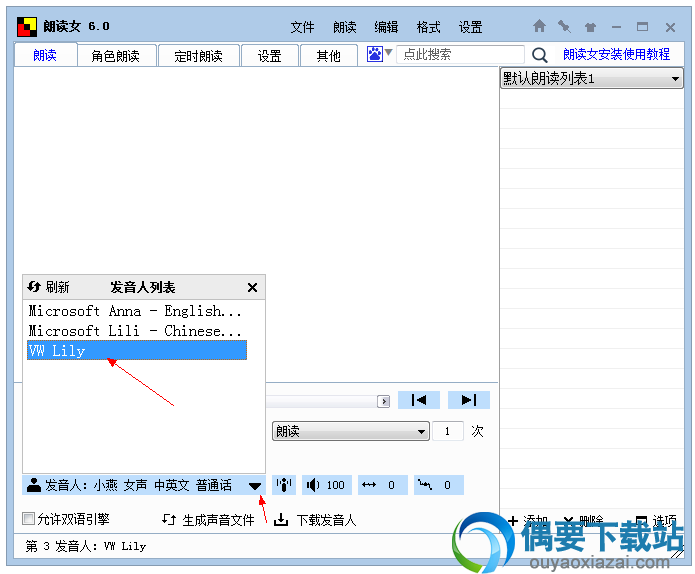The height and width of the screenshot is (574, 695).
Task: Select Microsoft Lili - Chinese voice
Action: (137, 331)
